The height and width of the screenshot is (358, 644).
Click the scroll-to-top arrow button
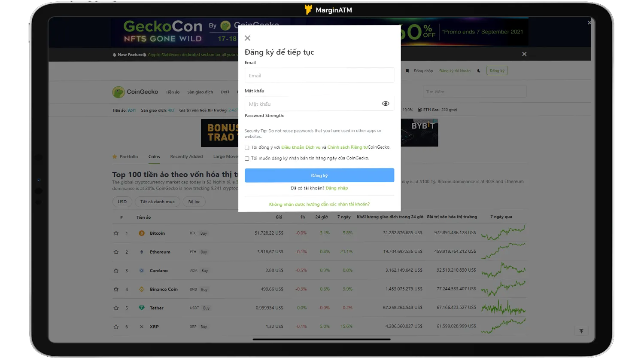click(x=581, y=331)
